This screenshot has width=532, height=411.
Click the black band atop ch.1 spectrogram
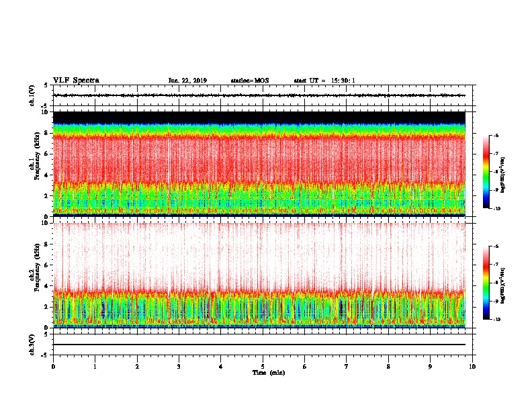point(259,117)
